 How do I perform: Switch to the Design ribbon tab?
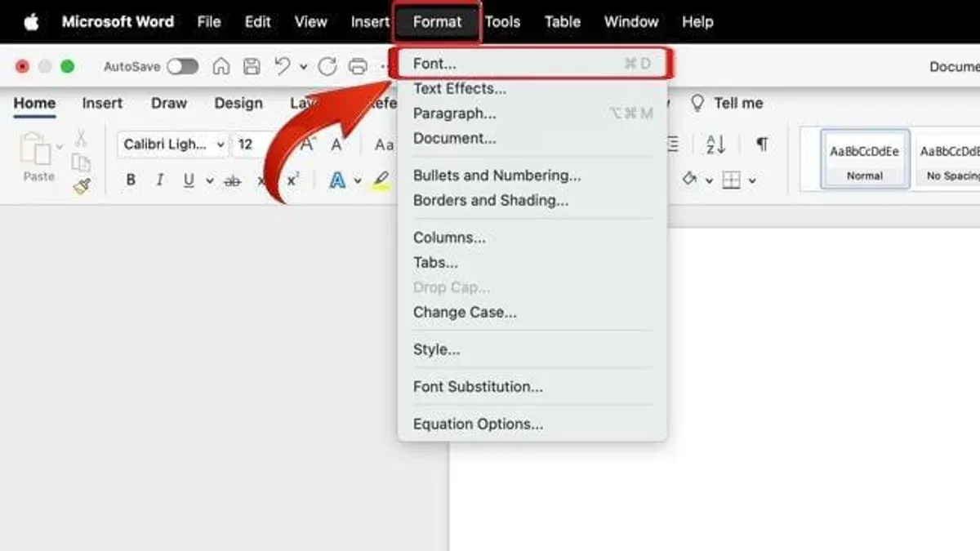click(x=238, y=104)
